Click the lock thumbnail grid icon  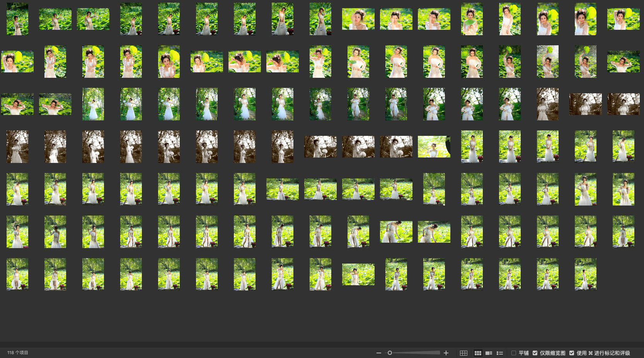(463, 353)
